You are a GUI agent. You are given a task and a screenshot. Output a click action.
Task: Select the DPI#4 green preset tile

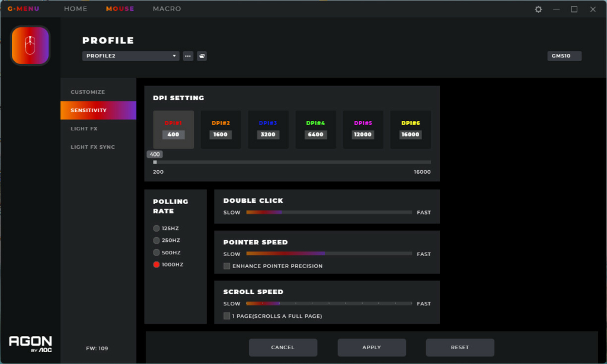(315, 129)
